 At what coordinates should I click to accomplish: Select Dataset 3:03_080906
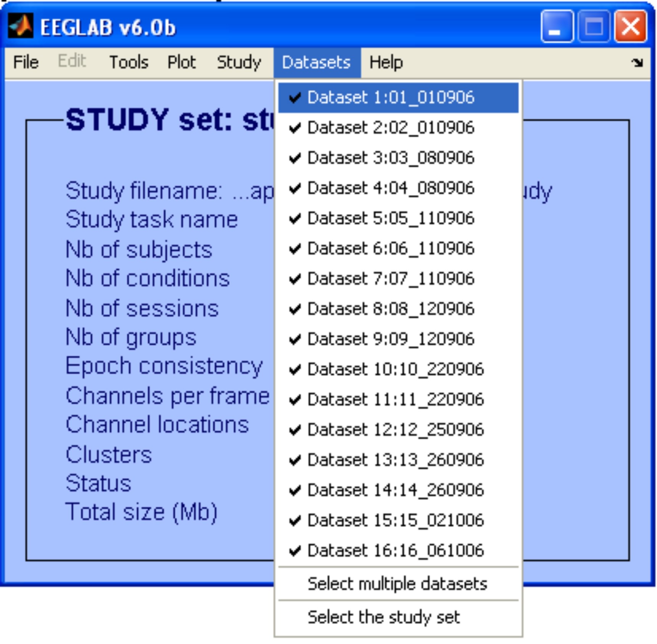click(398, 158)
